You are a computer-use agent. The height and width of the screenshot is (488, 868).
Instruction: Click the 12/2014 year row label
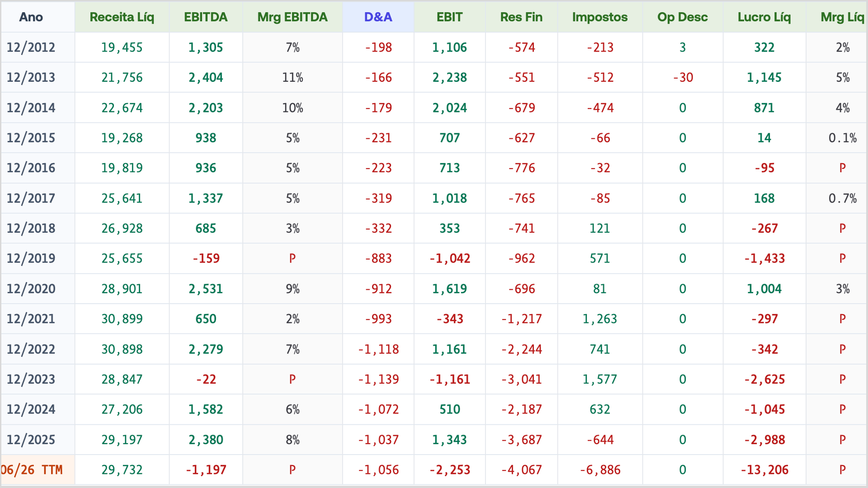31,108
